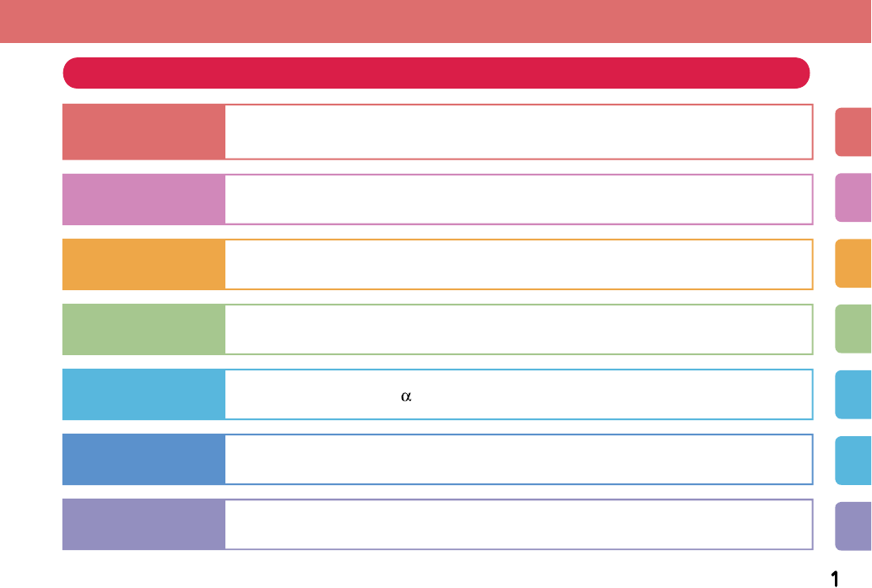This screenshot has height=588, width=872.
Task: Click the white content box outlined in orange
Action: (x=518, y=264)
